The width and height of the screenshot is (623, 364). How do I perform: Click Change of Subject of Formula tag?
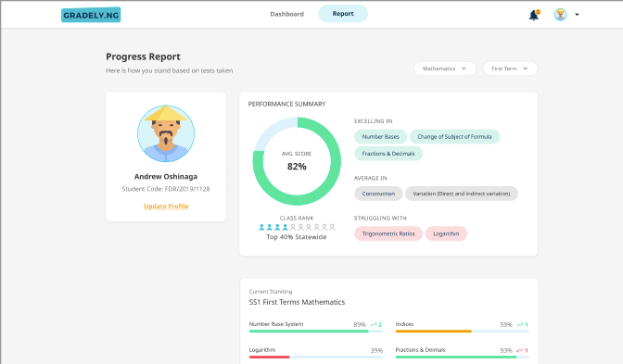click(454, 136)
